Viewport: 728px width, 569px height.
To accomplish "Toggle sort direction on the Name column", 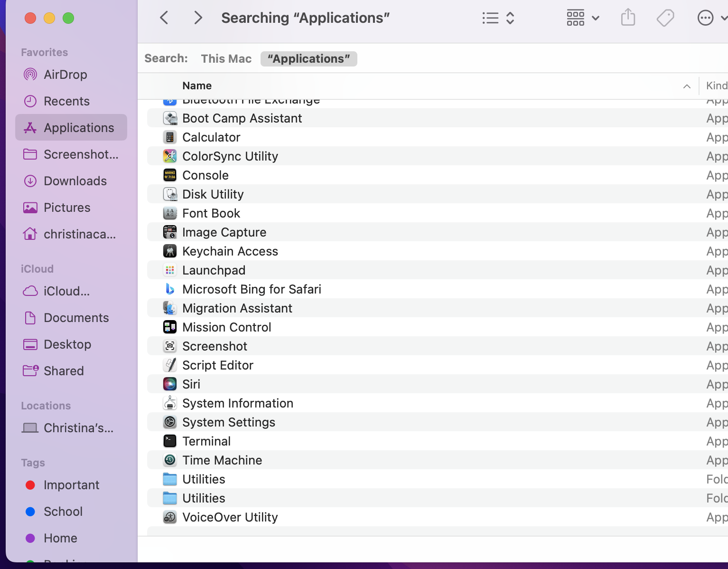I will click(x=687, y=86).
